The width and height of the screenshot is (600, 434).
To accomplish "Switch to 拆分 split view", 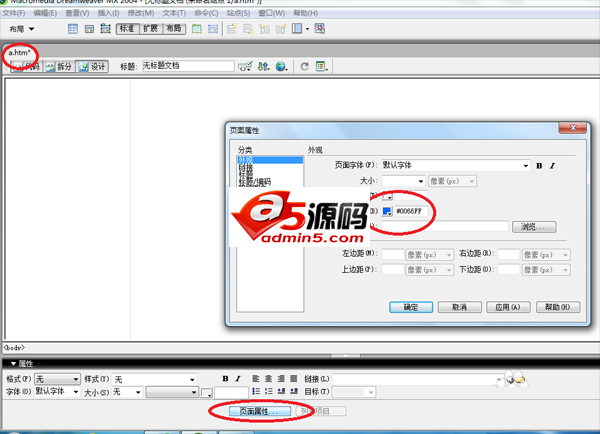I will (59, 67).
